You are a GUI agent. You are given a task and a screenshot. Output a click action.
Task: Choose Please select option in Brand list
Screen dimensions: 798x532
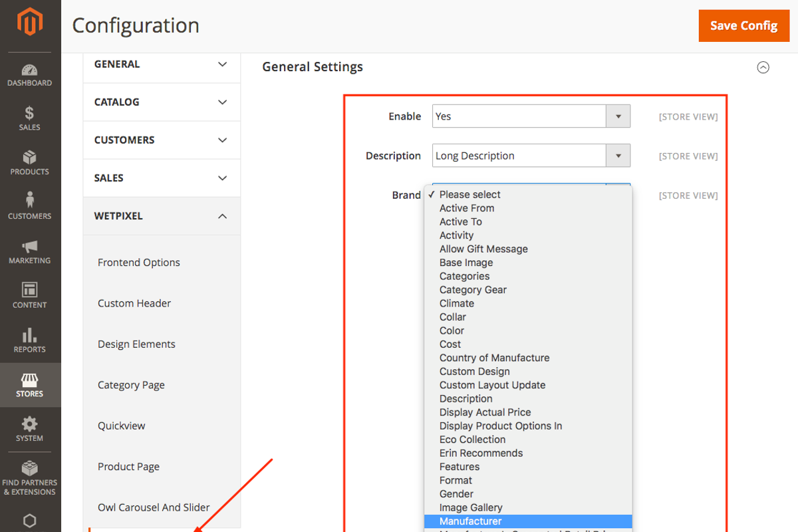click(x=528, y=194)
